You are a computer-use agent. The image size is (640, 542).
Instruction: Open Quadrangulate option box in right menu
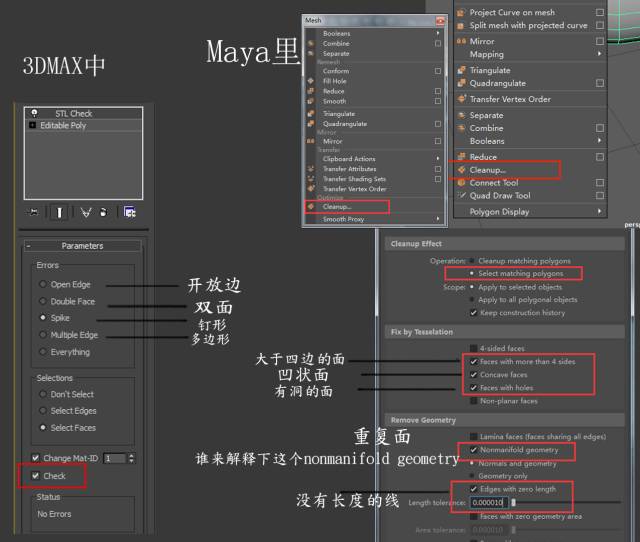click(600, 83)
